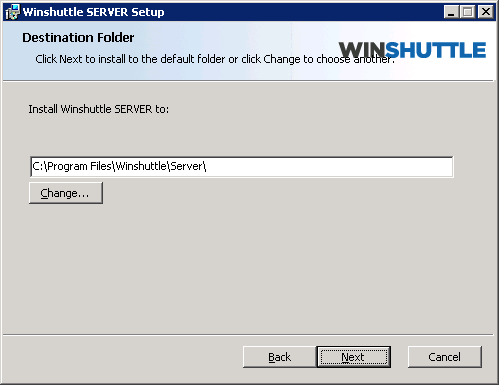Close the Winshuttle SERVER Setup dialog

coord(486,12)
